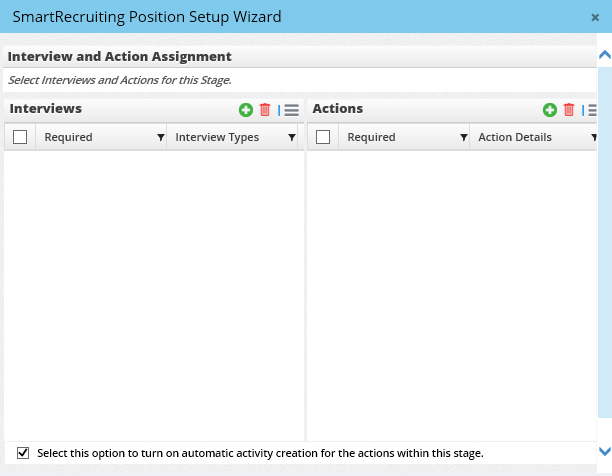Open the Interviews grid menu icon
Screen dimensions: 612x476
[291, 110]
